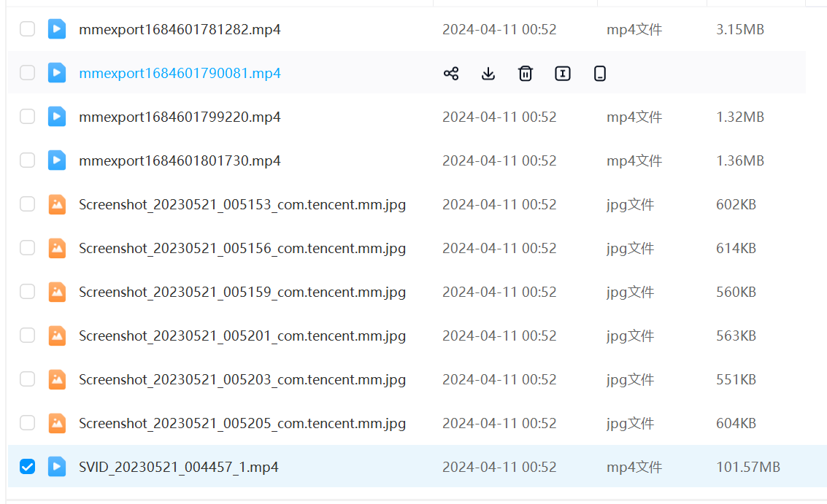Select the checkbox for Screenshot_20230521_005156 image
This screenshot has width=827, height=504.
(27, 248)
